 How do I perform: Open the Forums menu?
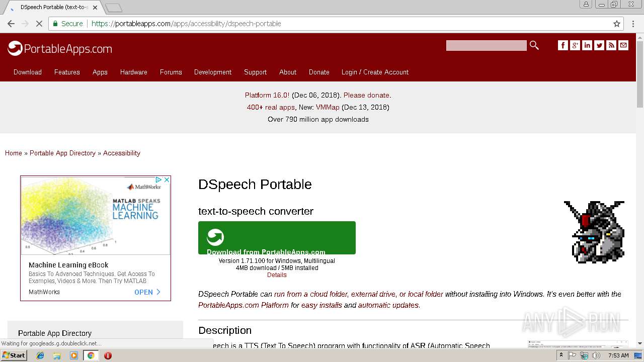(x=171, y=72)
